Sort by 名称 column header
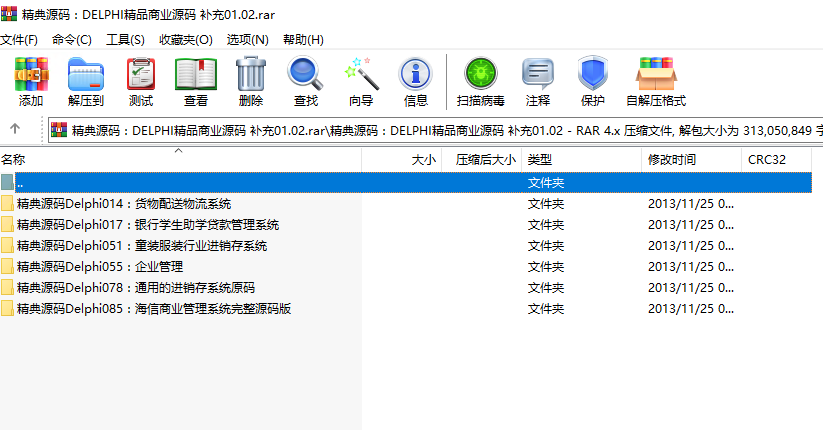 (181, 160)
